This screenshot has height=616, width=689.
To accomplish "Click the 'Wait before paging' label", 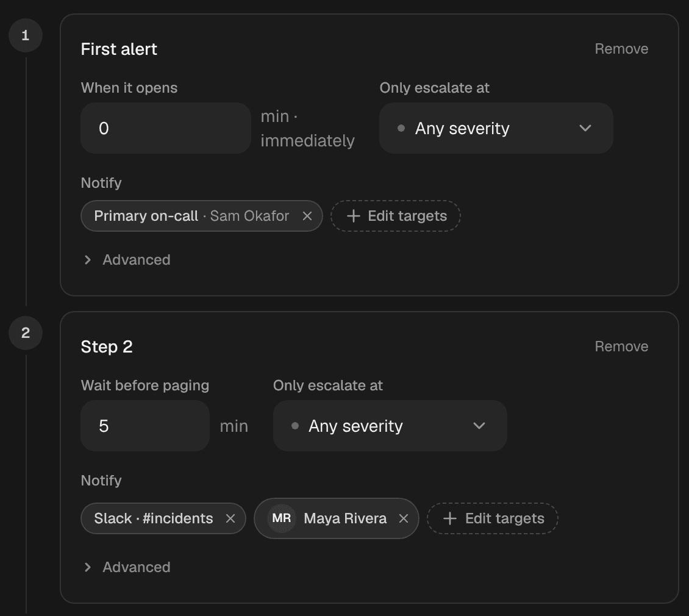I will tap(145, 385).
